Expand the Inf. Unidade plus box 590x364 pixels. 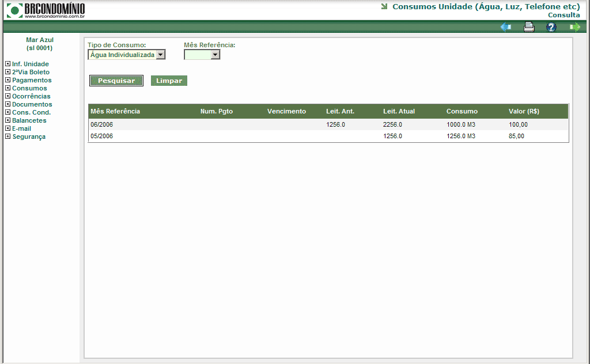tap(7, 63)
